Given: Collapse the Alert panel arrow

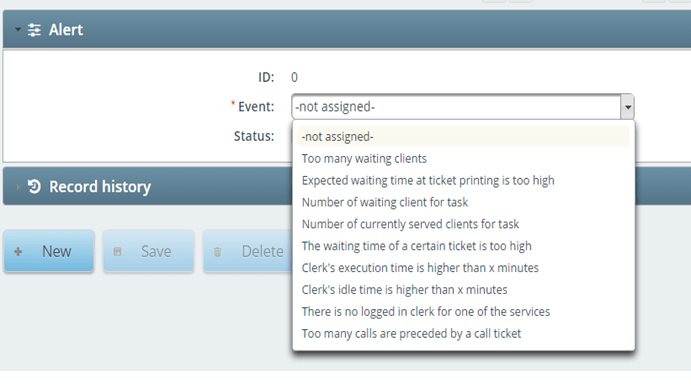Looking at the screenshot, I should point(18,30).
